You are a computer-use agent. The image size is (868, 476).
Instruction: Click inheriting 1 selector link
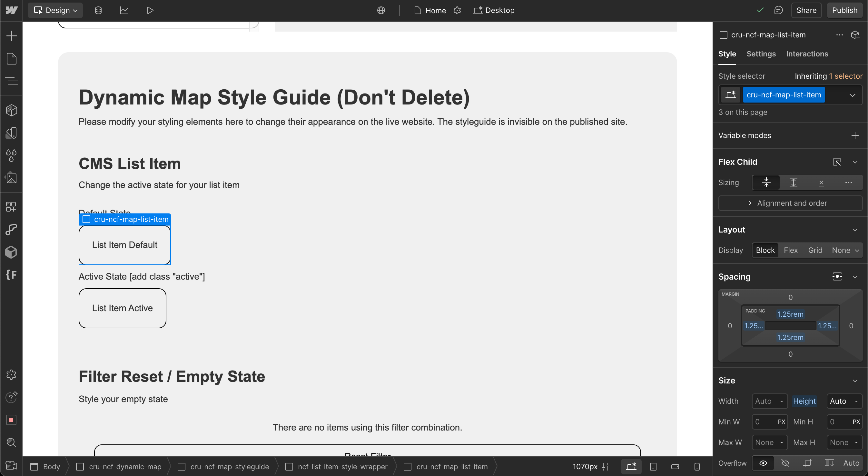845,76
